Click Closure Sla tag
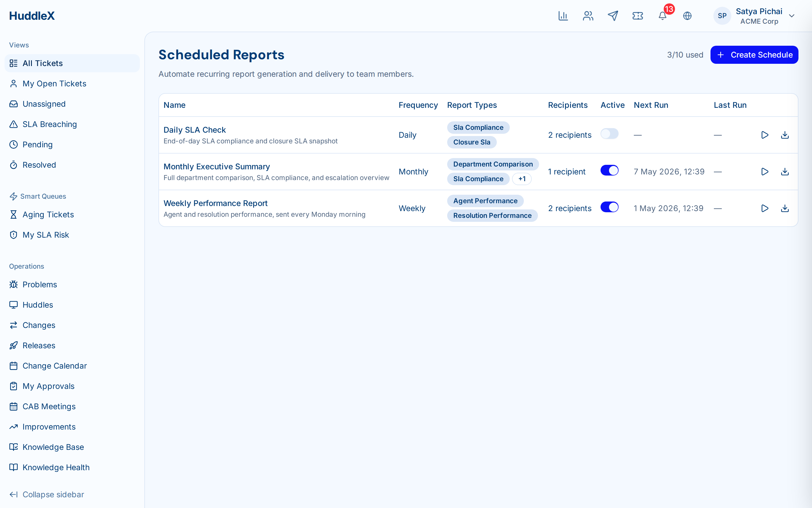 472,142
